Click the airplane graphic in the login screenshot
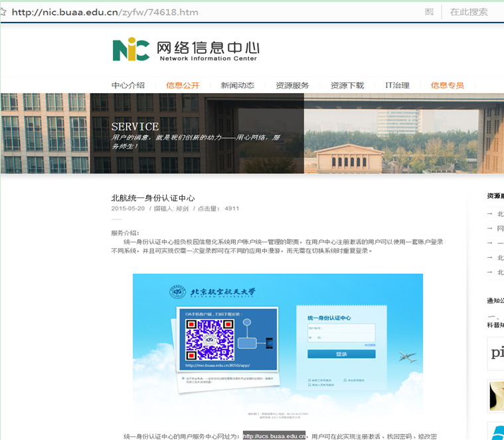Image resolution: width=504 pixels, height=440 pixels. tap(408, 358)
